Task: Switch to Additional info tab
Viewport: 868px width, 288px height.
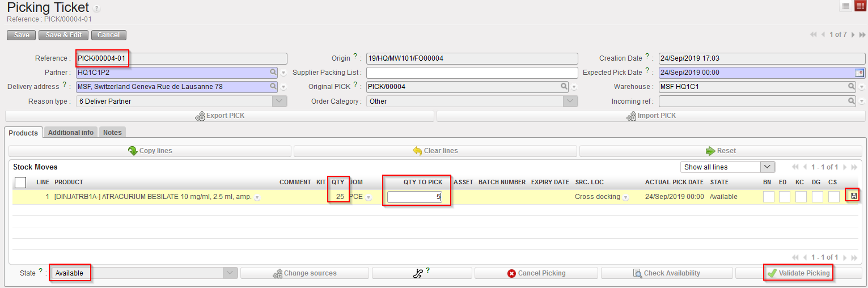Action: pyautogui.click(x=71, y=133)
